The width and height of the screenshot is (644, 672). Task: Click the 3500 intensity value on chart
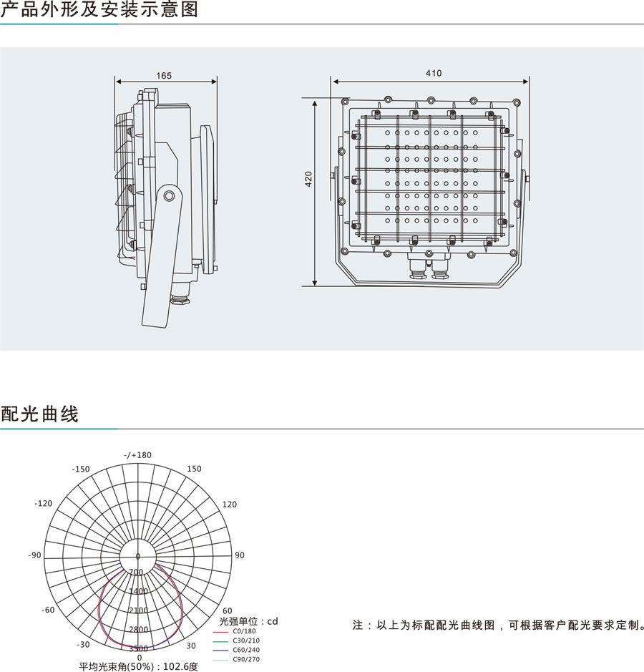[139, 648]
